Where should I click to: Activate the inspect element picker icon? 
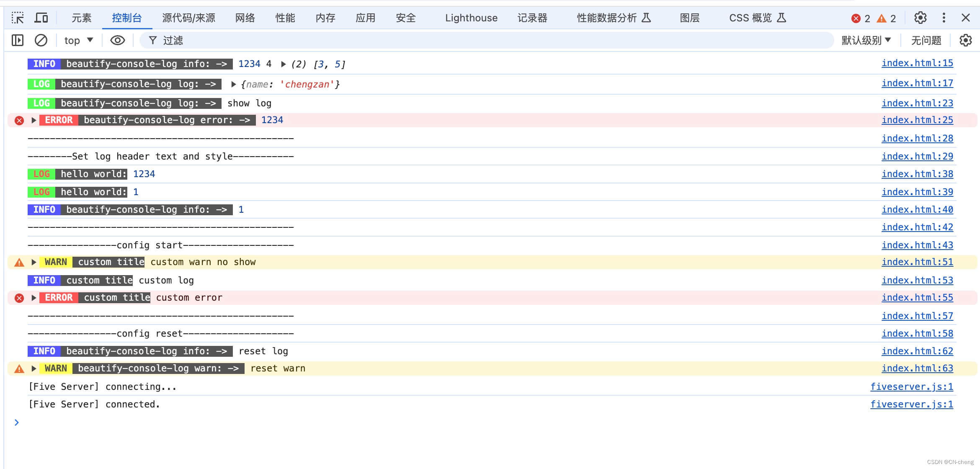coord(18,18)
